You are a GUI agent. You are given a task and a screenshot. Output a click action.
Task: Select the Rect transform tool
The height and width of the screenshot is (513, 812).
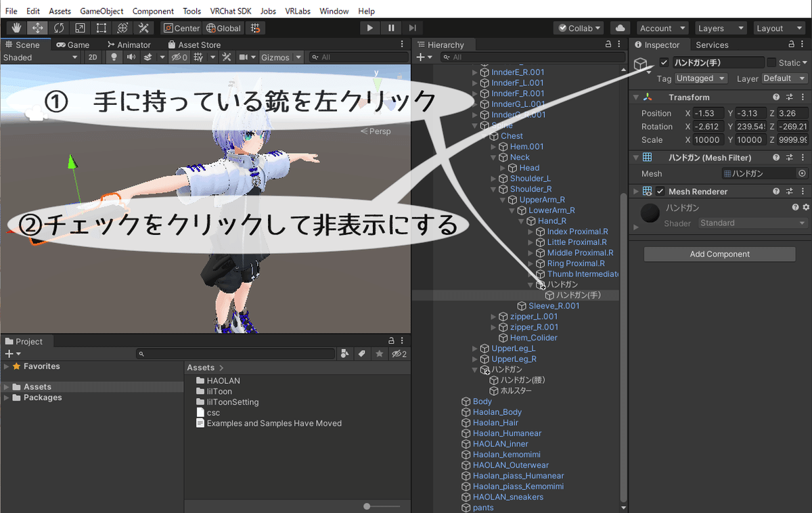click(101, 28)
